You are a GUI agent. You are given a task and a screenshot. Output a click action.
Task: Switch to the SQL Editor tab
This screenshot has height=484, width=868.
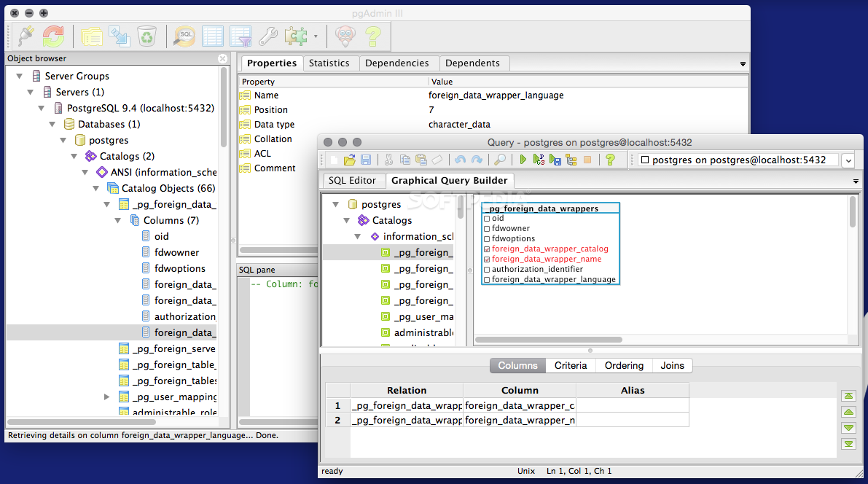pyautogui.click(x=352, y=181)
